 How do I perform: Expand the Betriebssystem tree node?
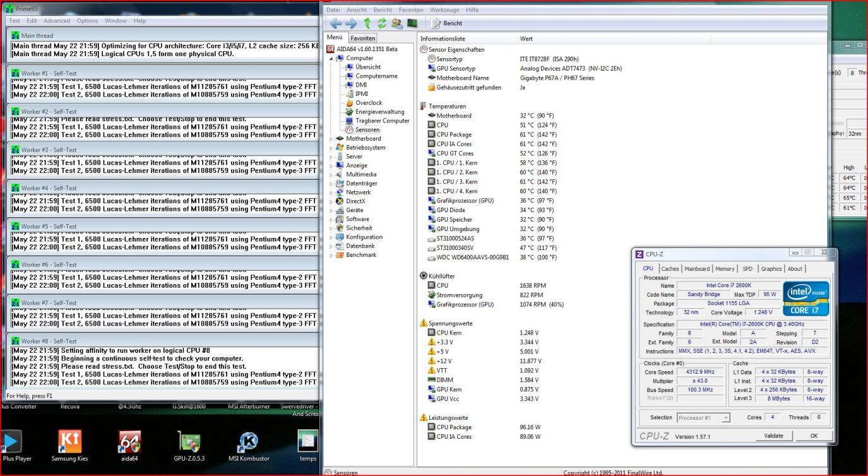click(331, 147)
